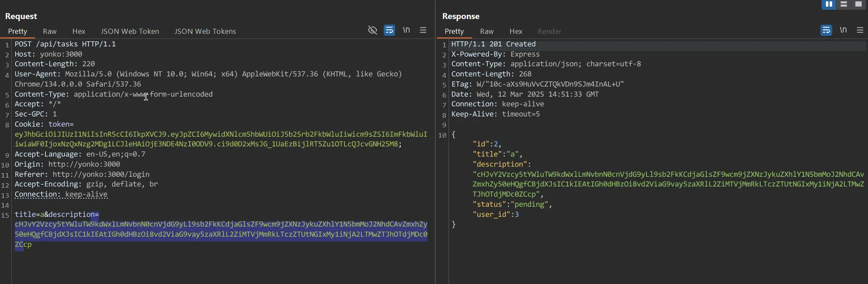868x284 pixels.
Task: Toggle line wrap icon in Response panel
Action: [x=826, y=30]
